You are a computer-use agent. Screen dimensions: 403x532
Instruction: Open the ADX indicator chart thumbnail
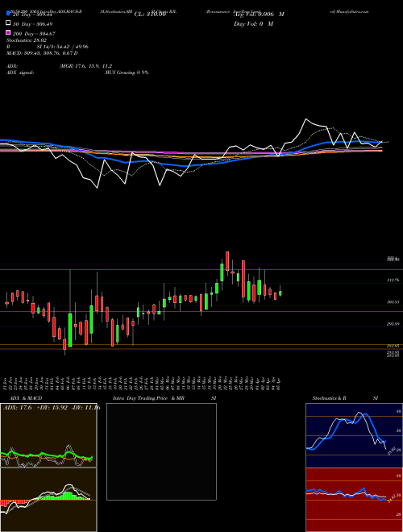48,435
